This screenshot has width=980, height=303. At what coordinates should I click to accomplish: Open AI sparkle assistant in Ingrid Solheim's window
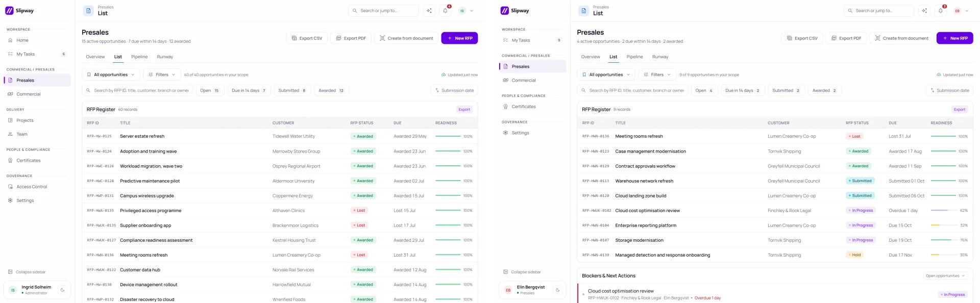(429, 11)
